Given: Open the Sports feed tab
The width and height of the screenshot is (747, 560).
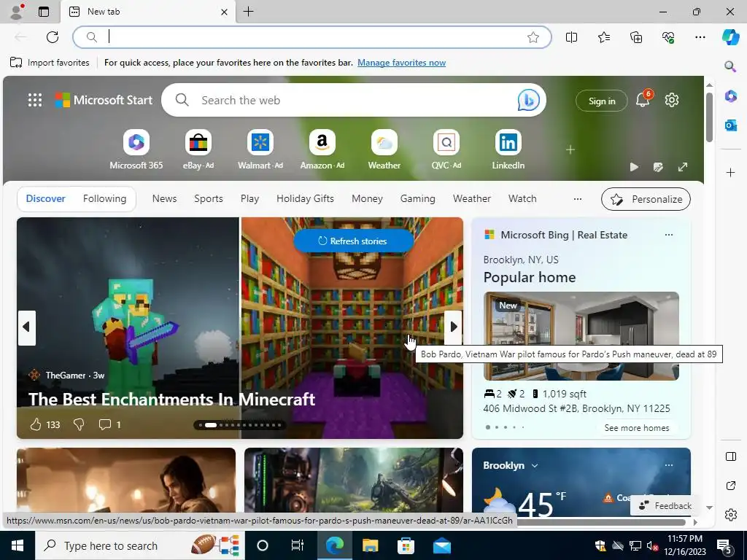Looking at the screenshot, I should point(208,198).
